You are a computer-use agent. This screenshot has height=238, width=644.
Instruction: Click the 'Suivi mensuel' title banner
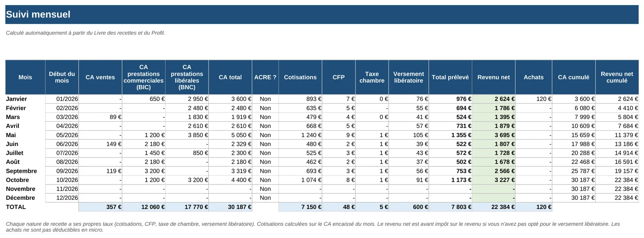tap(322, 14)
